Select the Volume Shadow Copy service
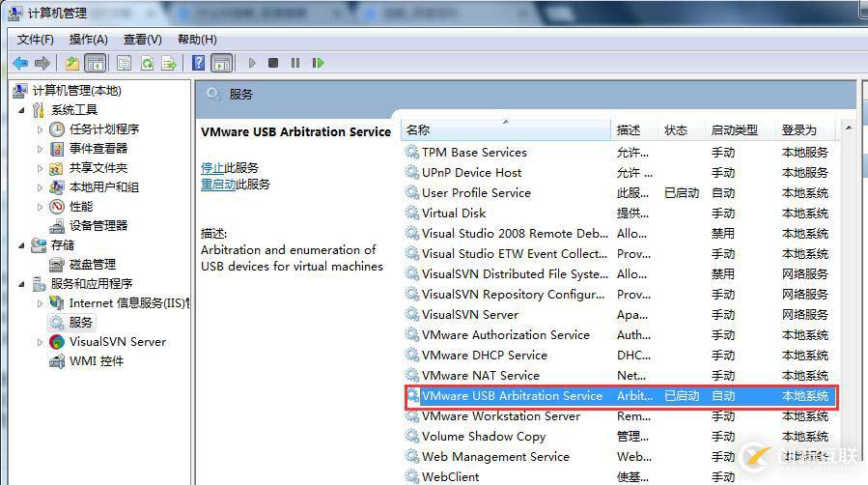 620,437
